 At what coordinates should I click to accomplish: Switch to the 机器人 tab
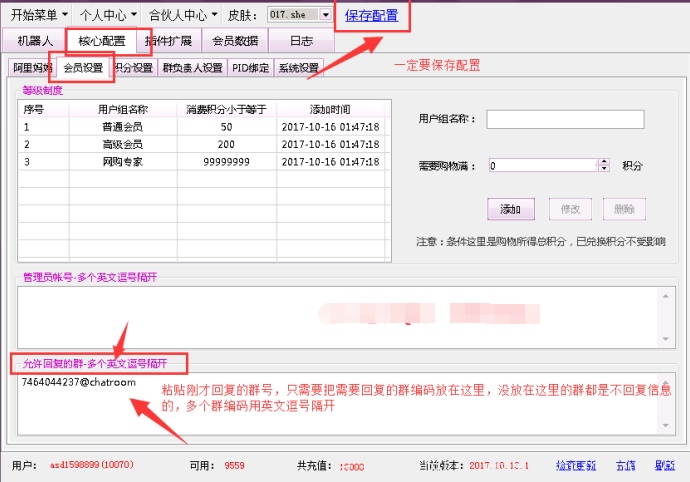pos(35,41)
